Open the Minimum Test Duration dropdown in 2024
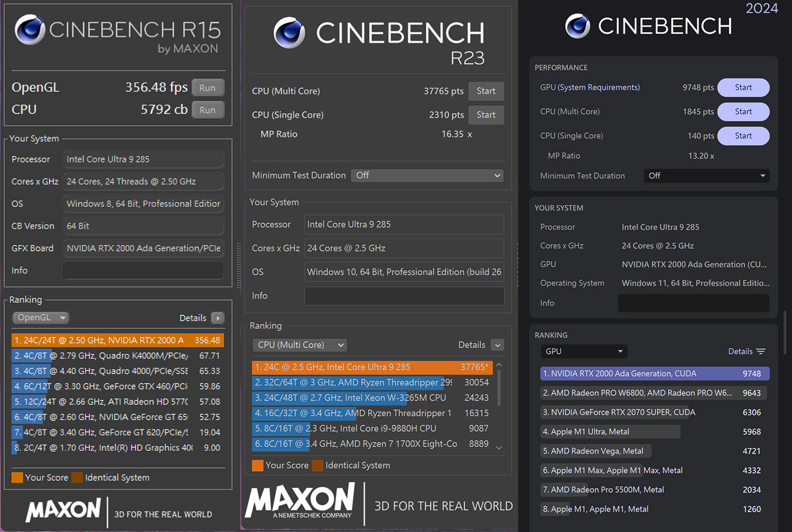The height and width of the screenshot is (532, 792). coord(706,175)
